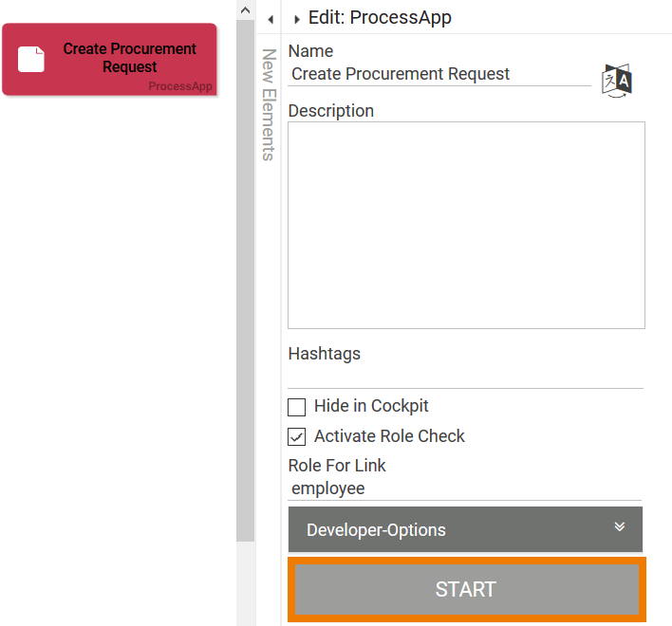Click the document icon on the red tile
The width and height of the screenshot is (672, 626).
pos(32,59)
